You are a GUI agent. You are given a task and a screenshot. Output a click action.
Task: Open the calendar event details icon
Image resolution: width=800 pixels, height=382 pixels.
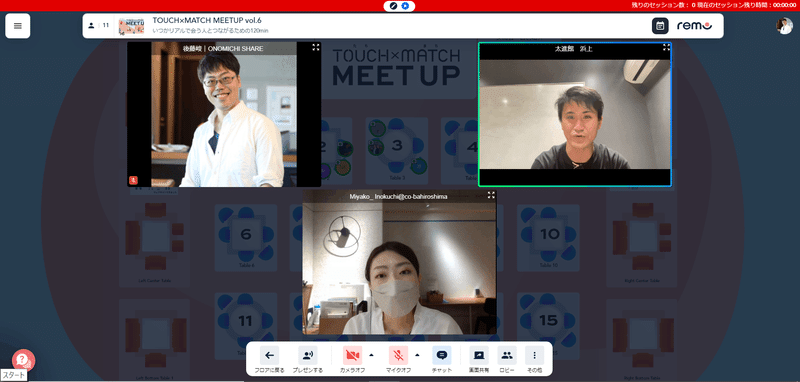(x=660, y=26)
